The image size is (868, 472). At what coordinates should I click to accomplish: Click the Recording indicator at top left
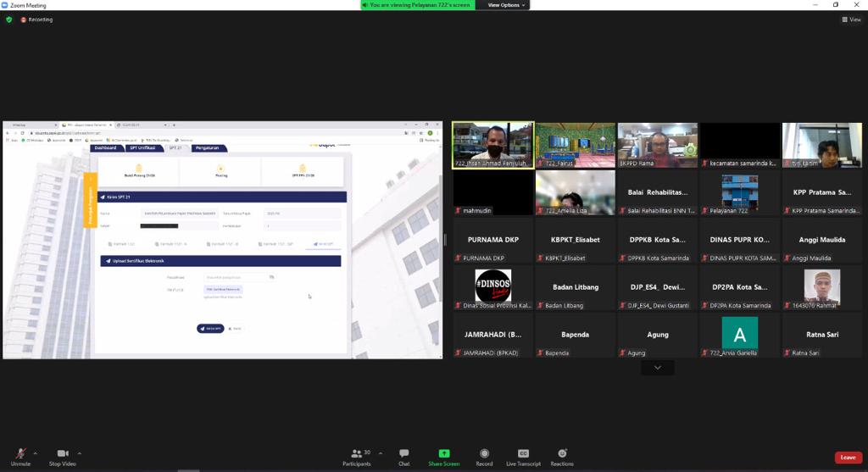[x=36, y=19]
